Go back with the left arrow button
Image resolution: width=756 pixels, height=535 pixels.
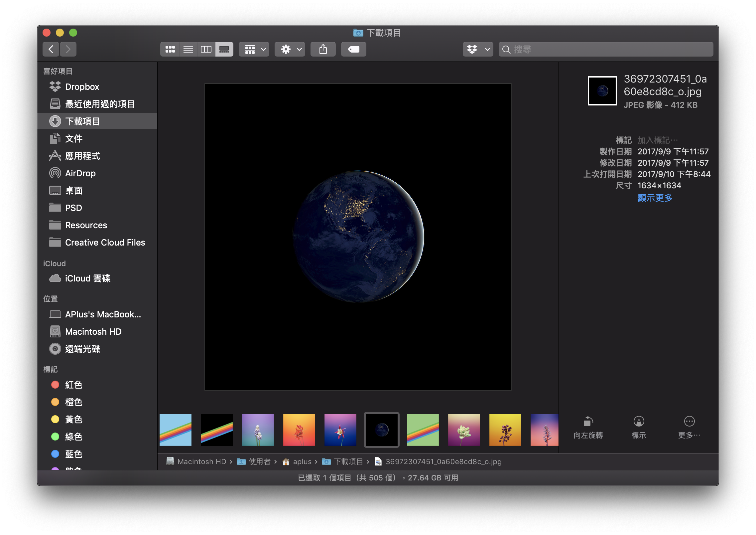pos(51,49)
